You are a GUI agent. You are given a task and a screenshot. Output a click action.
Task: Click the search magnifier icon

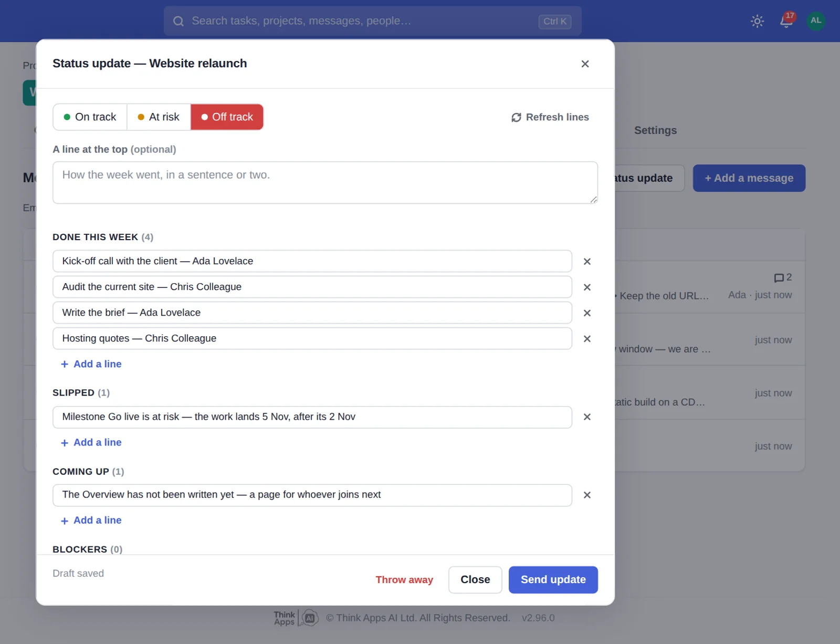pos(178,21)
